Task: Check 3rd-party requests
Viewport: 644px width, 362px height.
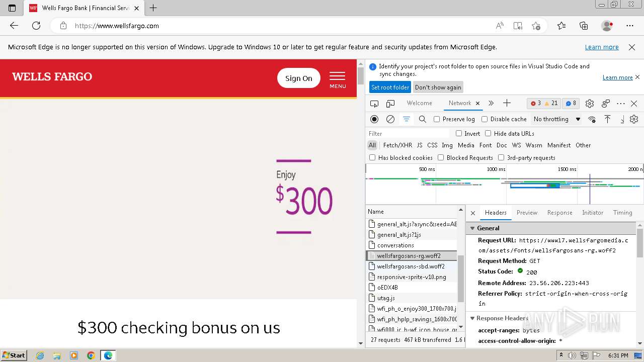Action: tap(501, 157)
